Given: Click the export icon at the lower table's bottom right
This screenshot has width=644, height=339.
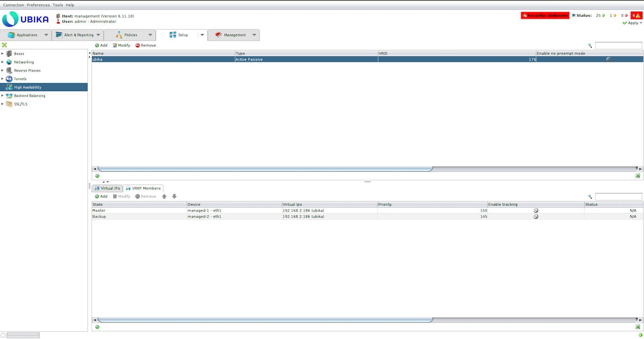Looking at the screenshot, I should tap(638, 327).
